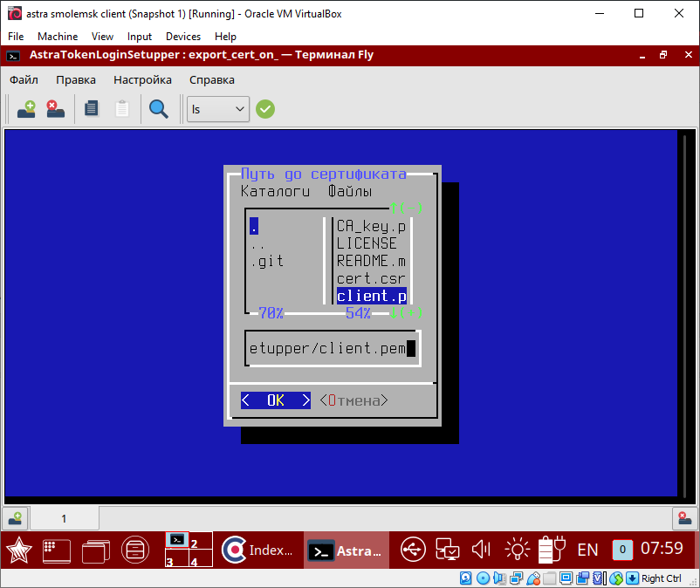This screenshot has width=700, height=588.
Task: Click VirtualBox display status icon
Action: 566,578
